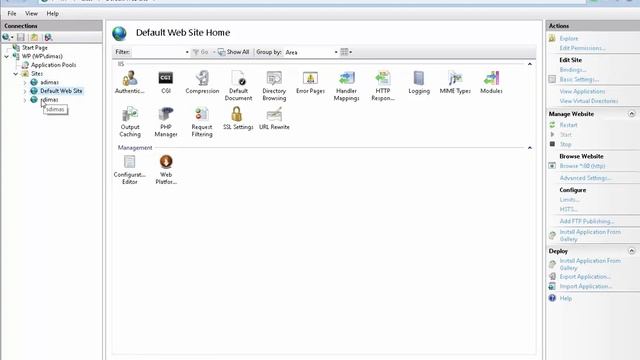This screenshot has width=640, height=360.
Task: Click Edit Permissions link
Action: 582,48
